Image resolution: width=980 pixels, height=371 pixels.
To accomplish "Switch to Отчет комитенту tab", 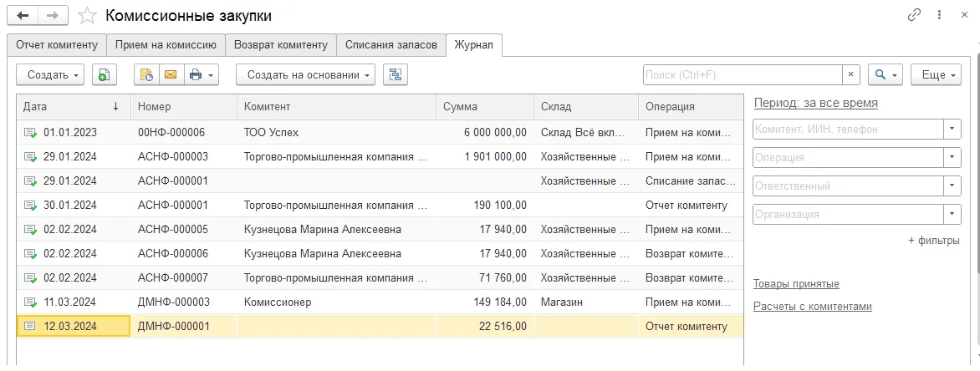I will click(x=57, y=45).
